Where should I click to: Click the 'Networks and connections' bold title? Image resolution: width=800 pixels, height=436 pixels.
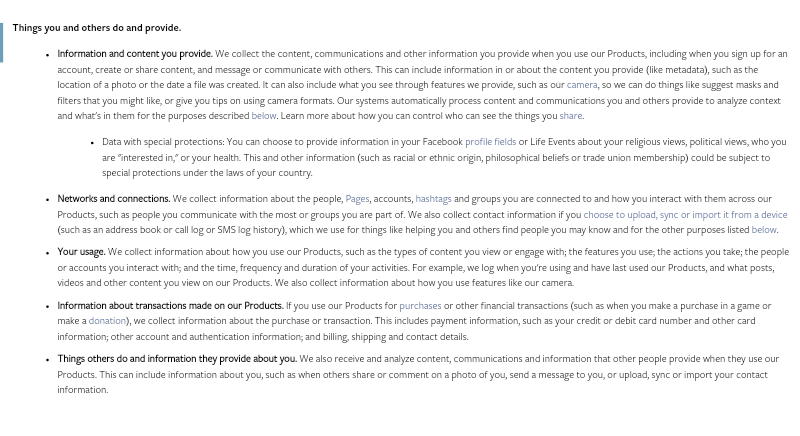[114, 199]
